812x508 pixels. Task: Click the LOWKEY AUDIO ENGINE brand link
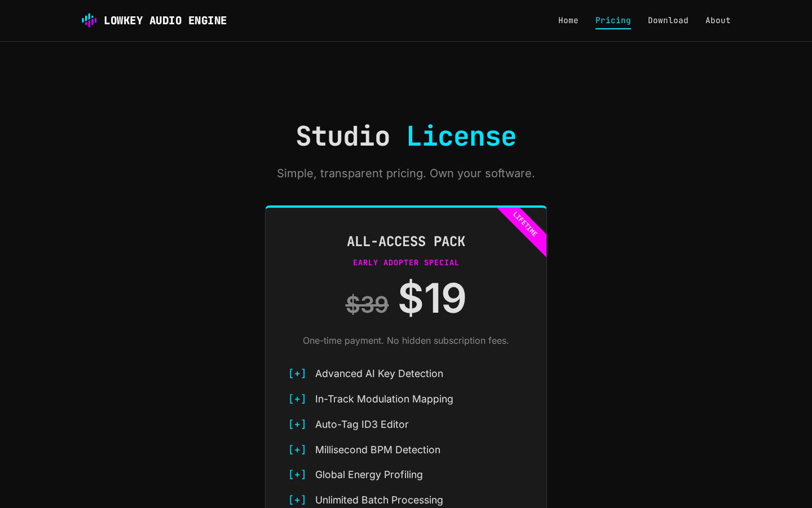[x=154, y=20]
